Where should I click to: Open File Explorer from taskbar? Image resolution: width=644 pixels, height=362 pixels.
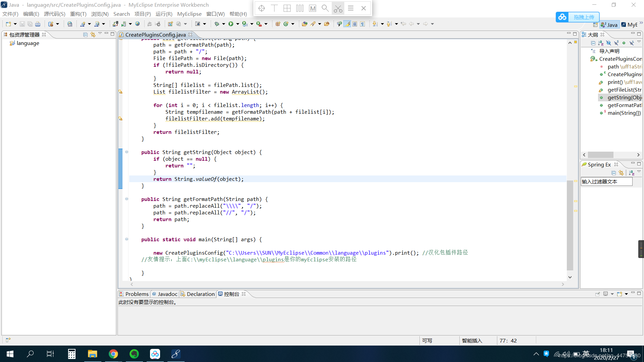pos(92,354)
